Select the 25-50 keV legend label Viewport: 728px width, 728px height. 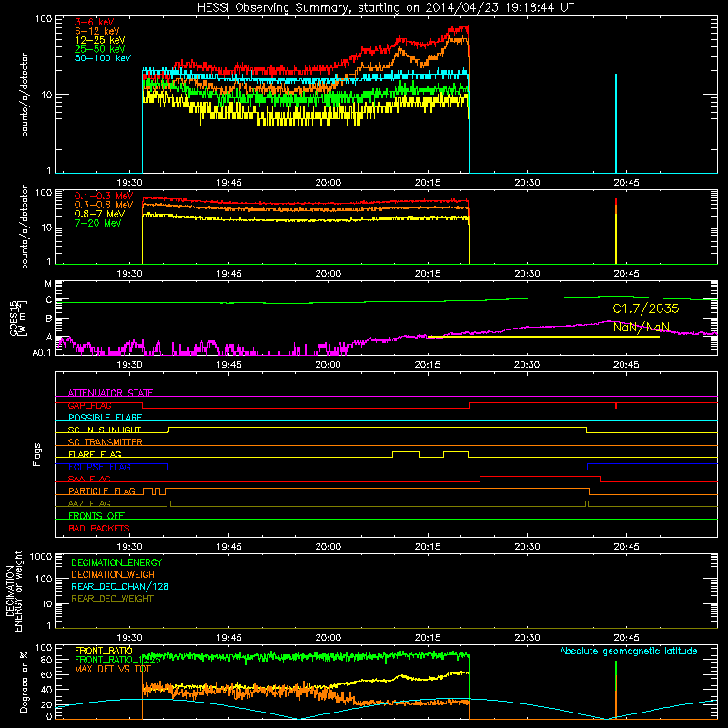[x=99, y=49]
